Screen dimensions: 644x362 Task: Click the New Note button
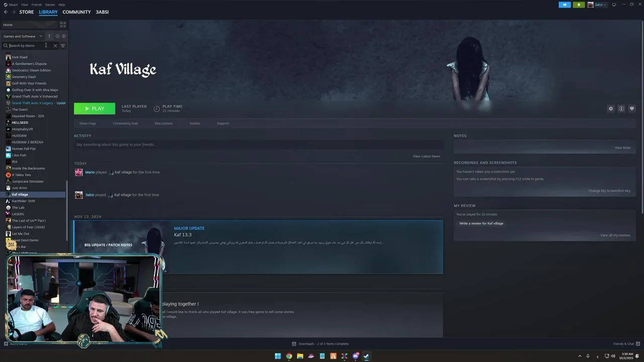[x=622, y=148]
